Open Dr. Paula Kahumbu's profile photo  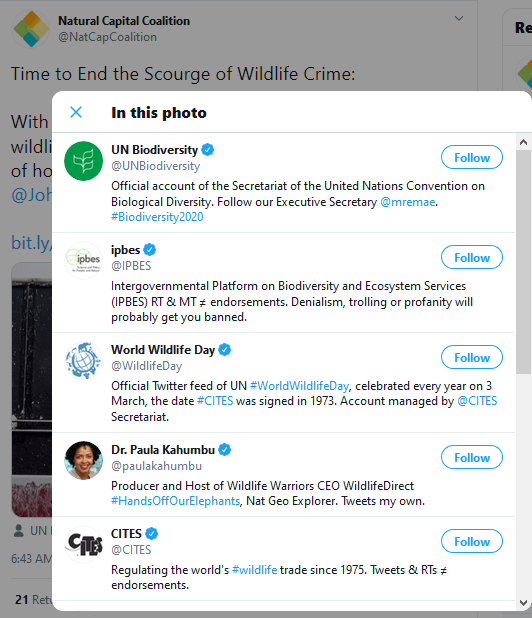84,460
